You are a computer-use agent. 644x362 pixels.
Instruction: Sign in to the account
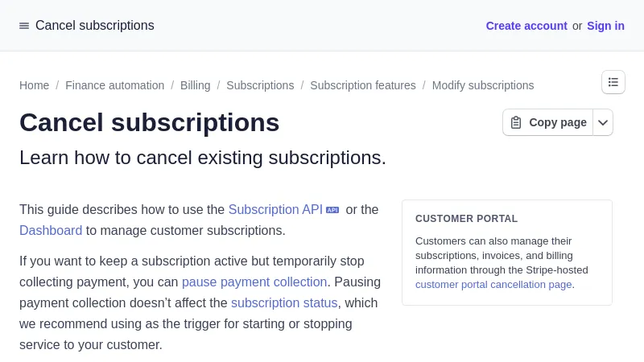tap(605, 26)
